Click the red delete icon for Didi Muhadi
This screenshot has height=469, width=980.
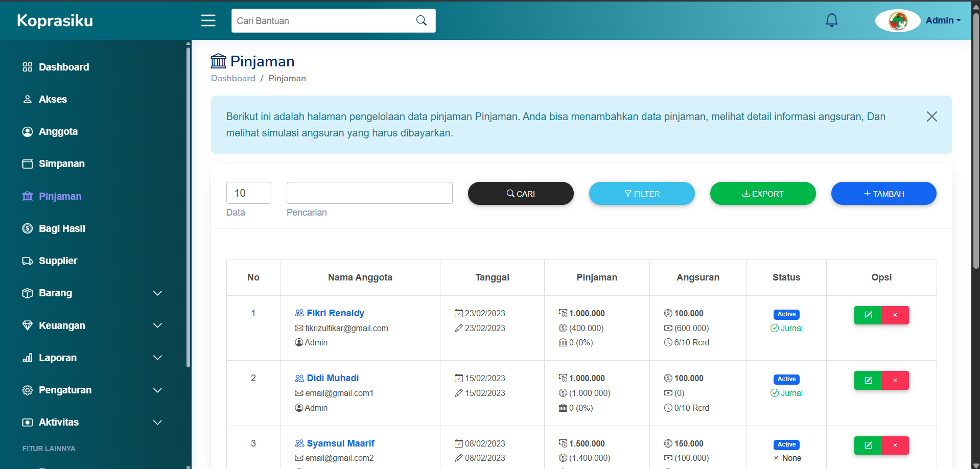pos(895,380)
